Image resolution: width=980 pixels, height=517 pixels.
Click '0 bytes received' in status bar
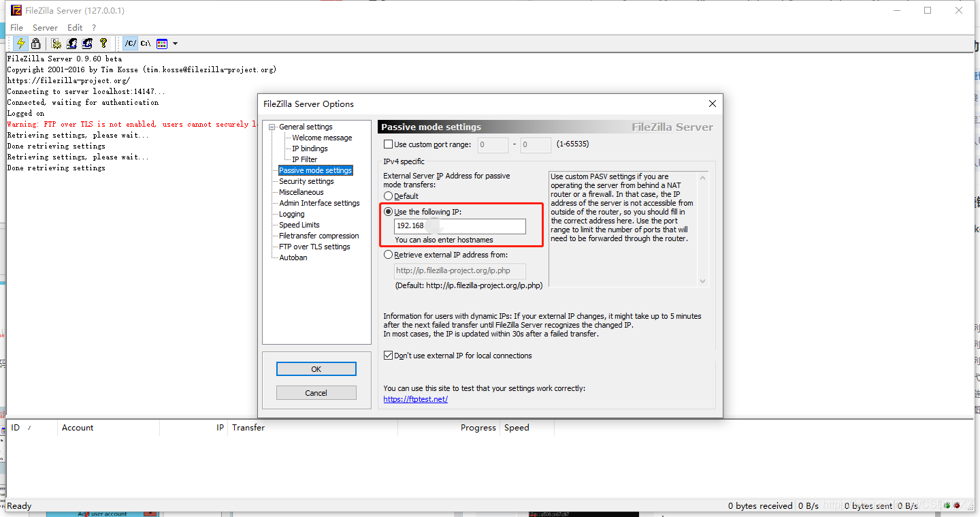click(760, 505)
